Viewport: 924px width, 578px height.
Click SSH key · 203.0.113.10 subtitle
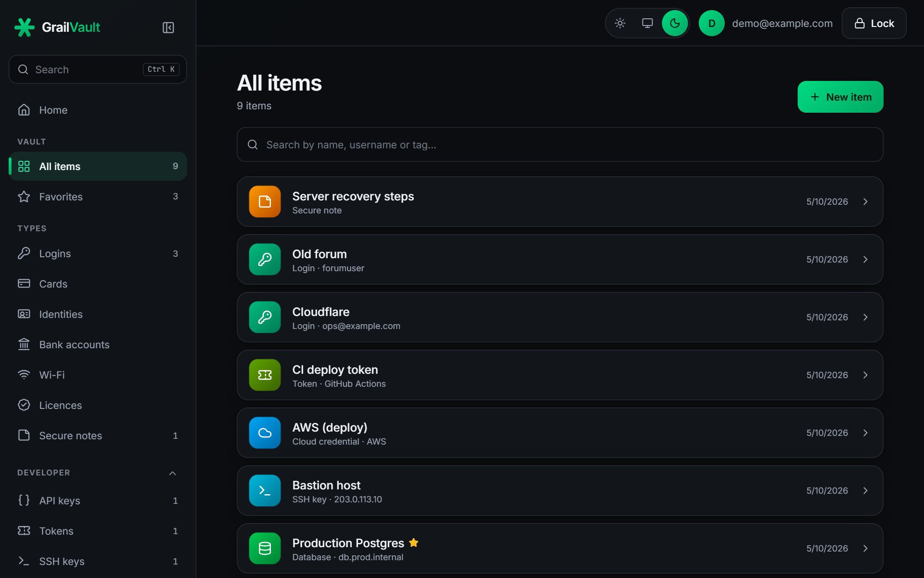click(337, 499)
